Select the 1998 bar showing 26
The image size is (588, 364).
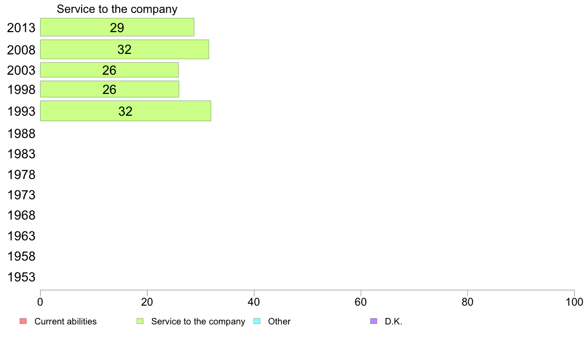point(109,89)
